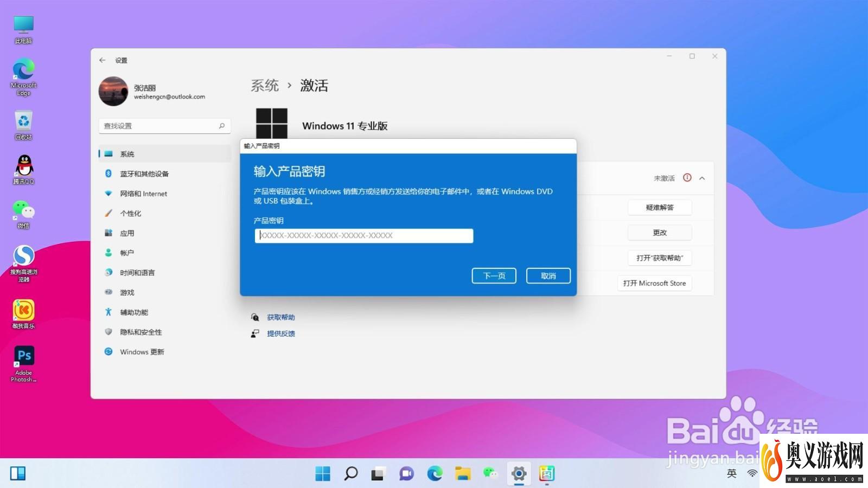
Task: Click the user profile avatar
Action: coord(113,91)
